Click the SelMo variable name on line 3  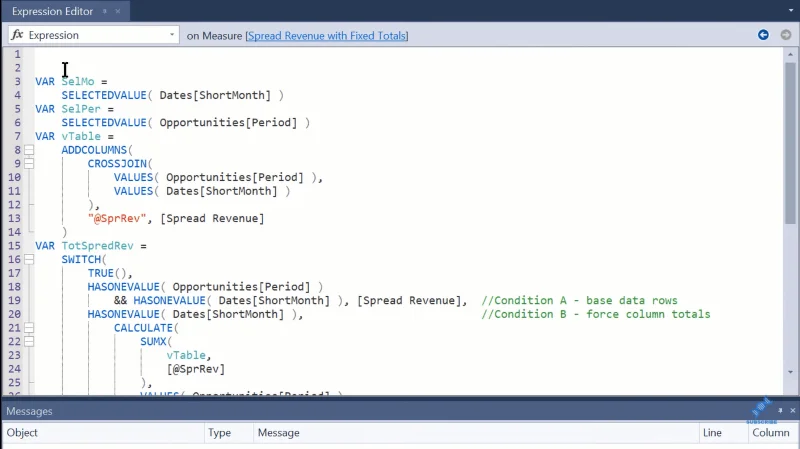78,82
